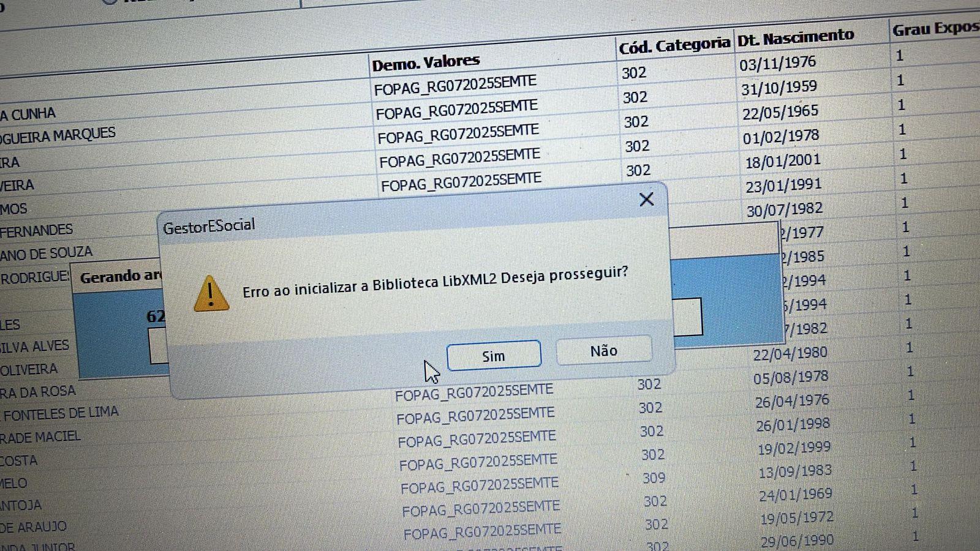Screen dimensions: 980x551
Task: Click FOPAG_RG072025SEMTE in the 03/11/1976 row
Action: click(x=455, y=86)
